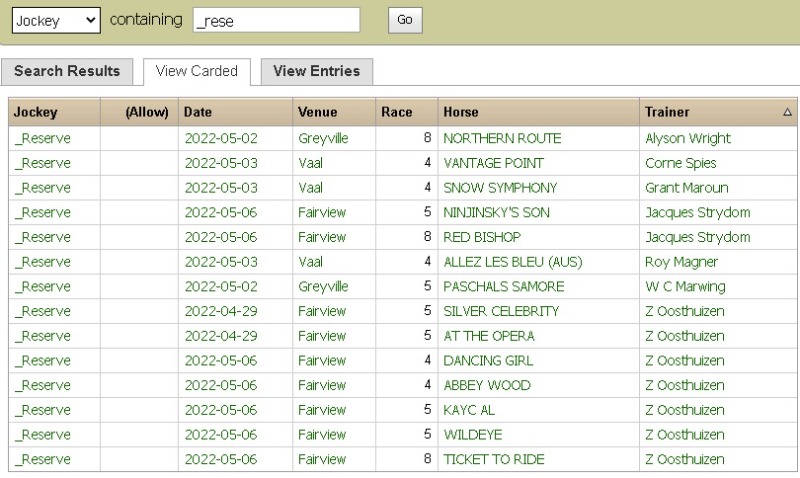800x478 pixels.
Task: Sort by the Venue column header
Action: (318, 112)
